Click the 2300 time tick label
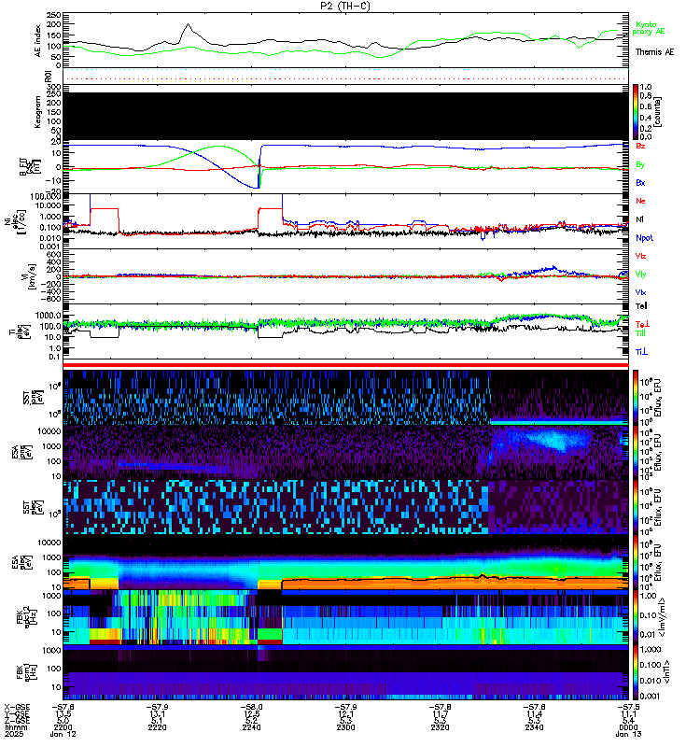 coord(345,727)
